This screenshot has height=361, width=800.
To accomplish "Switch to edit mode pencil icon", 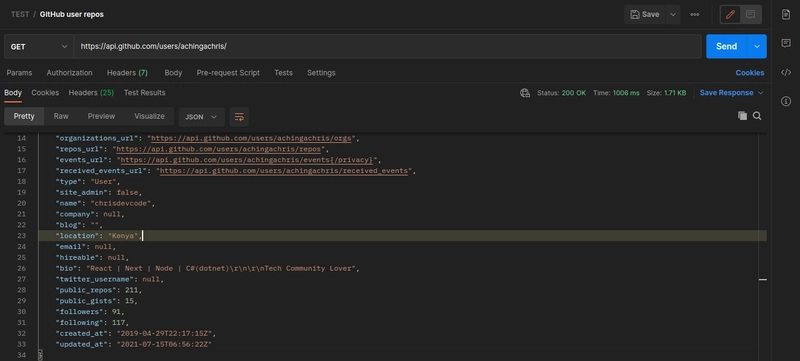I will pyautogui.click(x=730, y=14).
